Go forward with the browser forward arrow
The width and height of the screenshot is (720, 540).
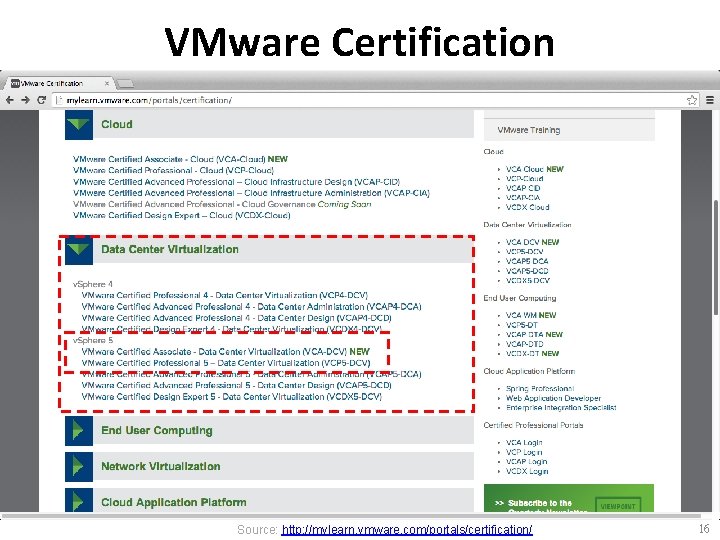point(25,100)
